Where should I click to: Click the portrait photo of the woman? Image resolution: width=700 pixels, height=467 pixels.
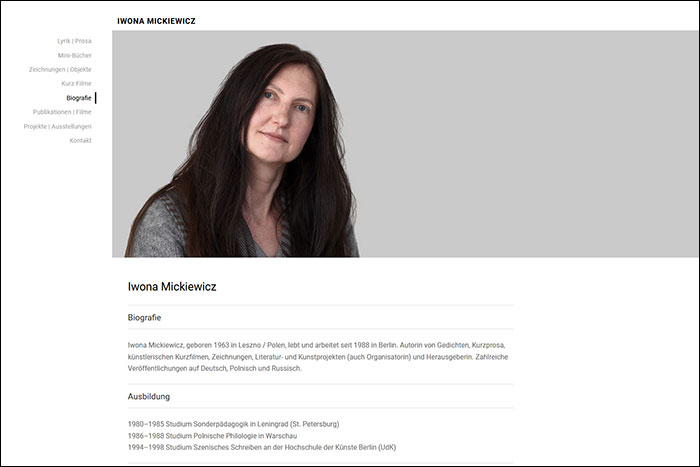pos(243,152)
